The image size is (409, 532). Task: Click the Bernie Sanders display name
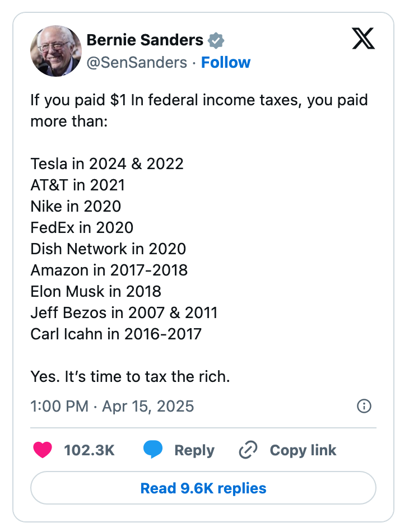point(145,39)
